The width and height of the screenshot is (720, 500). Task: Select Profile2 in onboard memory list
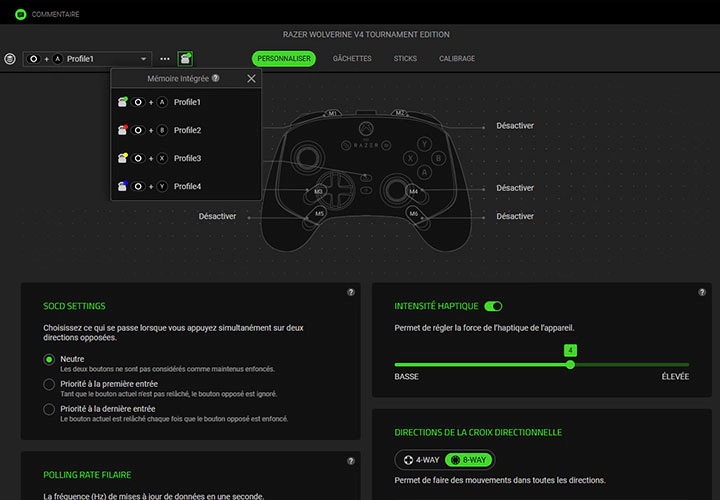tap(186, 130)
